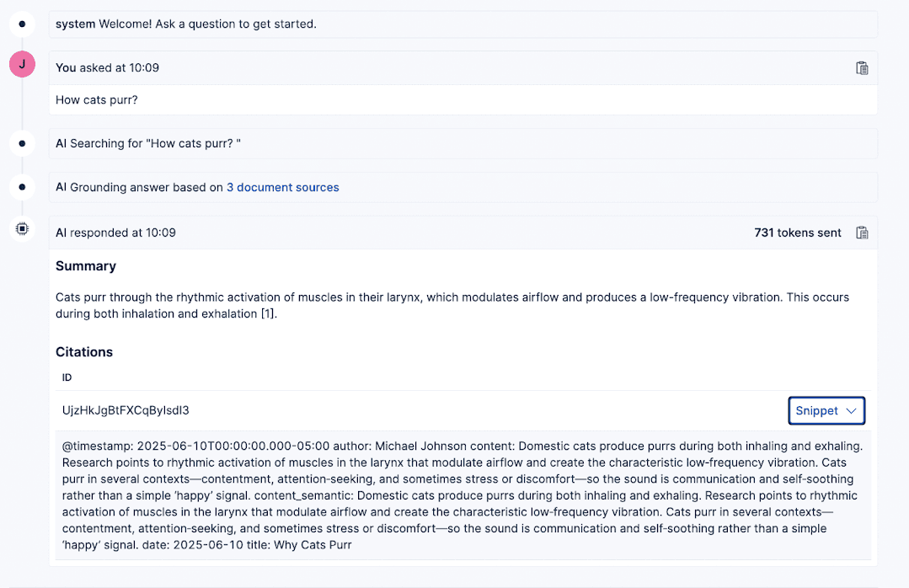909x588 pixels.
Task: Click the "731 tokens sent" label
Action: pyautogui.click(x=797, y=233)
